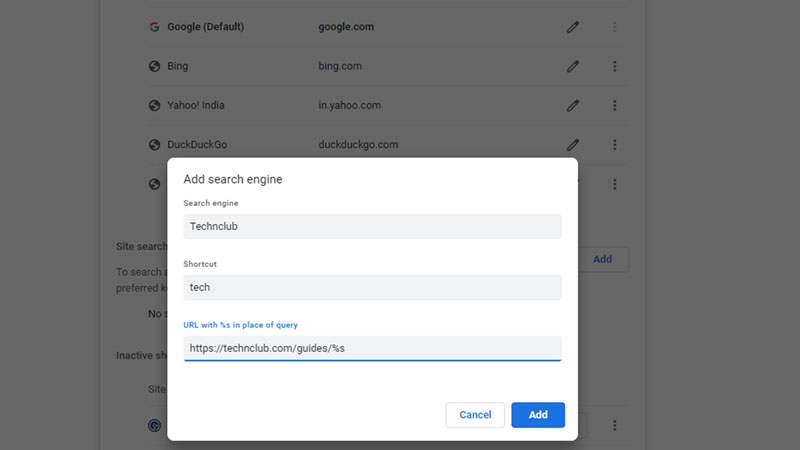Screen dimensions: 800x450
Task: Open three-dot menu for Bing
Action: click(x=614, y=66)
